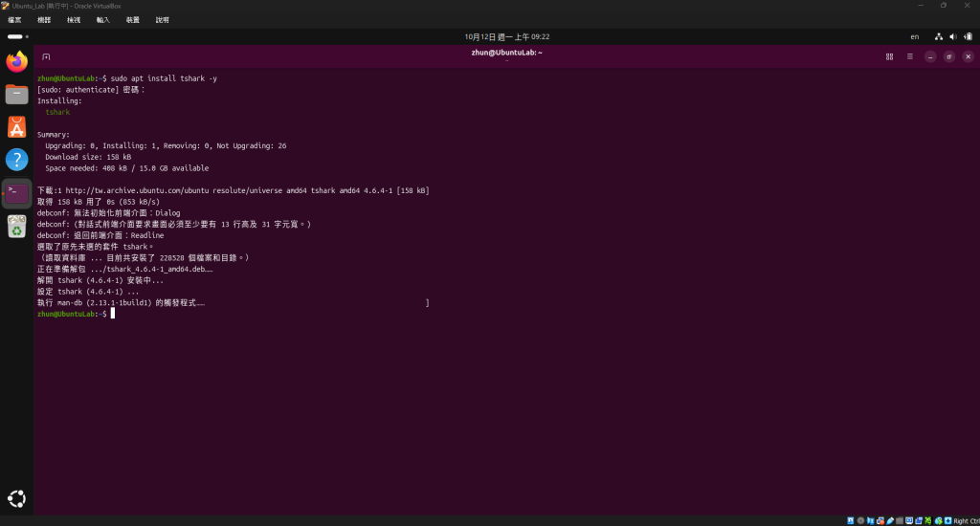Click the VirtualBox optical drive status icon
The height and width of the screenshot is (526, 980).
[860, 520]
